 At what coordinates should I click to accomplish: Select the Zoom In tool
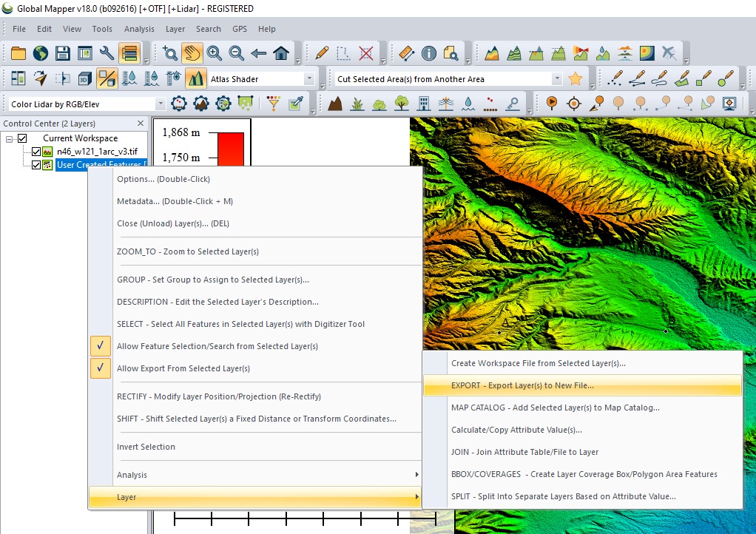point(212,53)
